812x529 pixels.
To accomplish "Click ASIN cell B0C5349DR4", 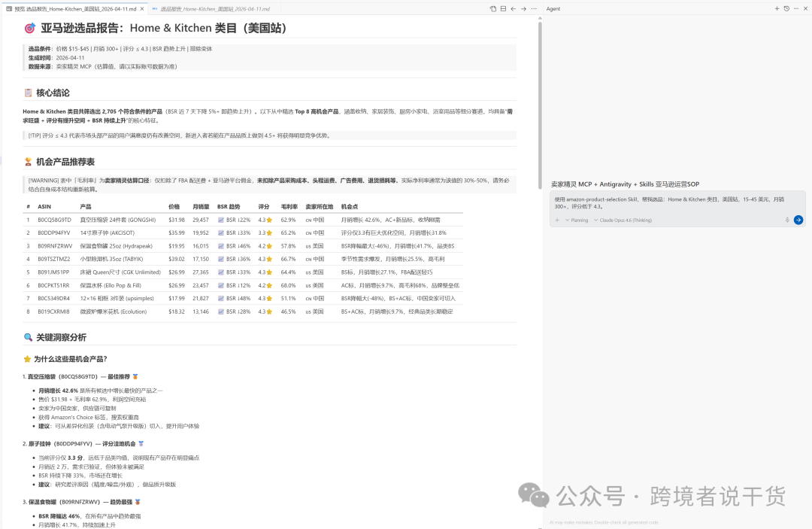I will click(x=53, y=299).
